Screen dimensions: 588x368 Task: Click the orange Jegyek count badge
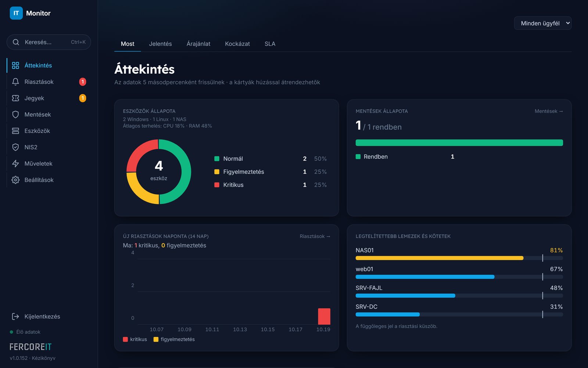click(83, 98)
